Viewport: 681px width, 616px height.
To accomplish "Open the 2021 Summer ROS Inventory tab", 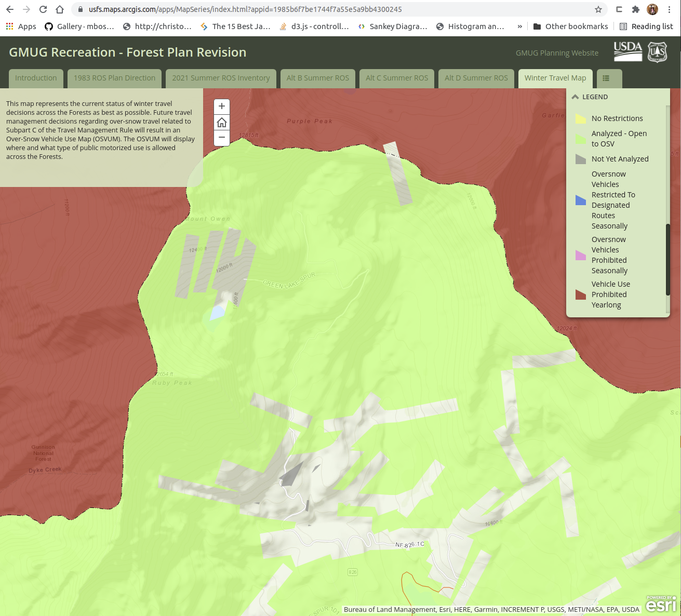I will pyautogui.click(x=221, y=78).
